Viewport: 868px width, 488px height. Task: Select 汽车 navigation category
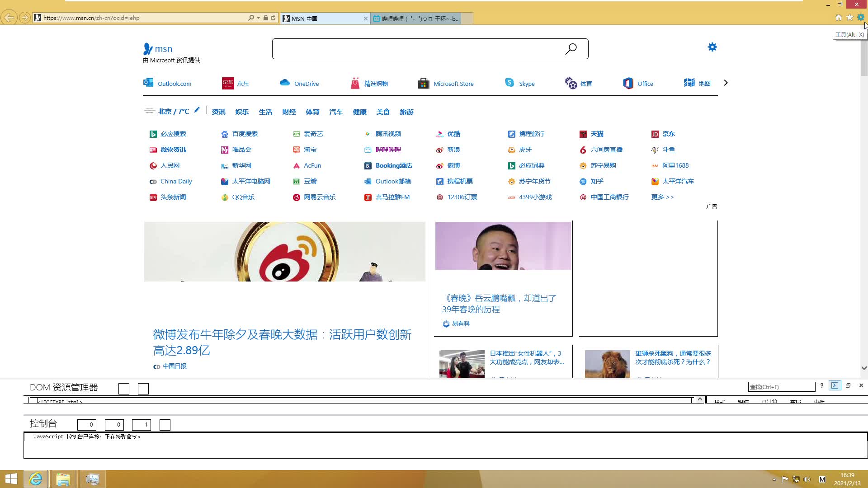coord(336,112)
